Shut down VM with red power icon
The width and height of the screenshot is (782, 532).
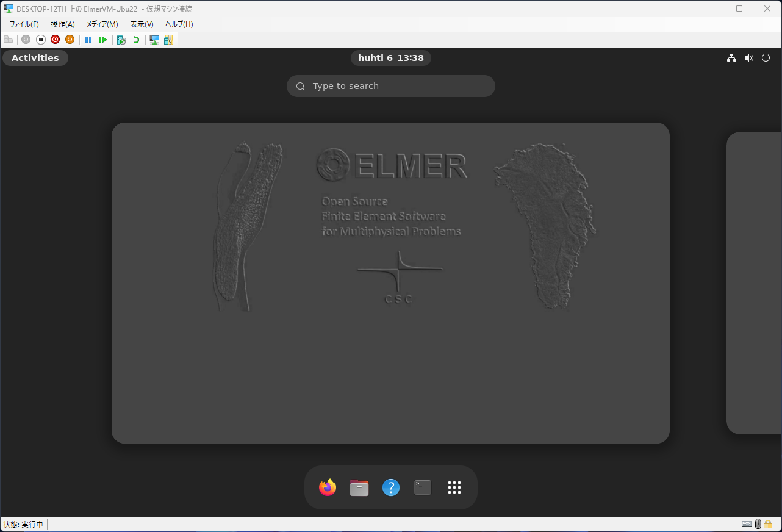[x=55, y=40]
